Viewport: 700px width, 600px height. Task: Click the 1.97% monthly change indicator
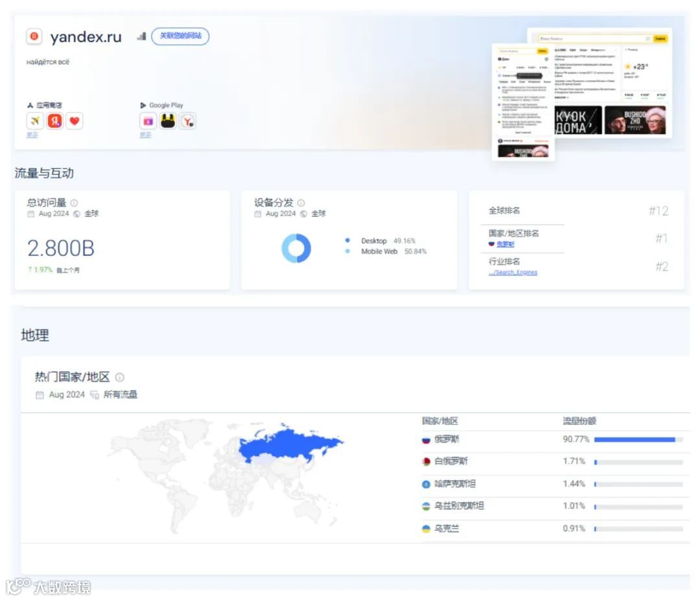(40, 270)
